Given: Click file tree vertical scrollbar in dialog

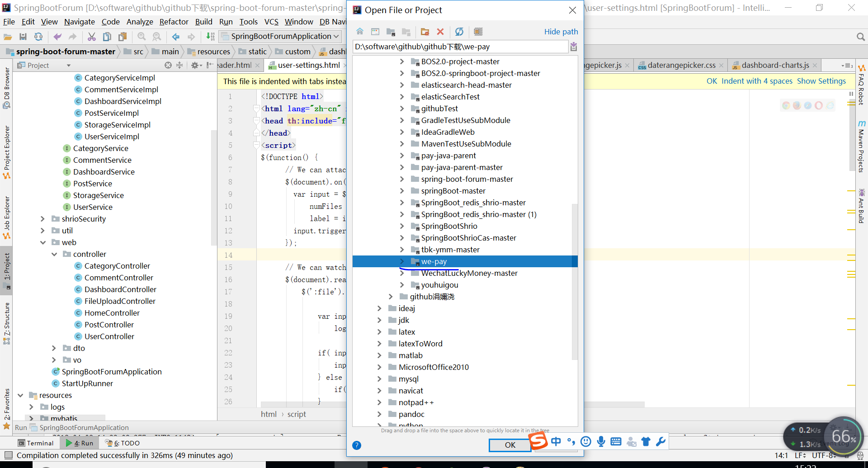Looking at the screenshot, I should tap(575, 281).
